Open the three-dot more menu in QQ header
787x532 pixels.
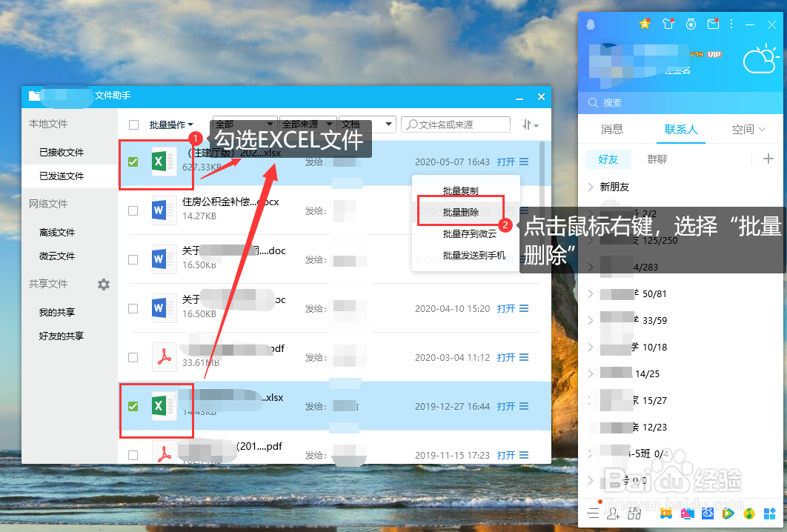tap(731, 24)
